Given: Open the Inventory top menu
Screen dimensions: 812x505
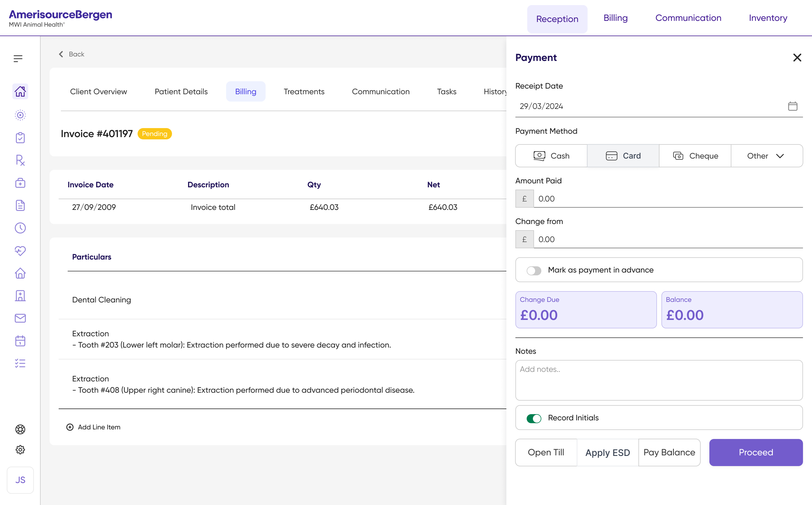Looking at the screenshot, I should pyautogui.click(x=768, y=18).
